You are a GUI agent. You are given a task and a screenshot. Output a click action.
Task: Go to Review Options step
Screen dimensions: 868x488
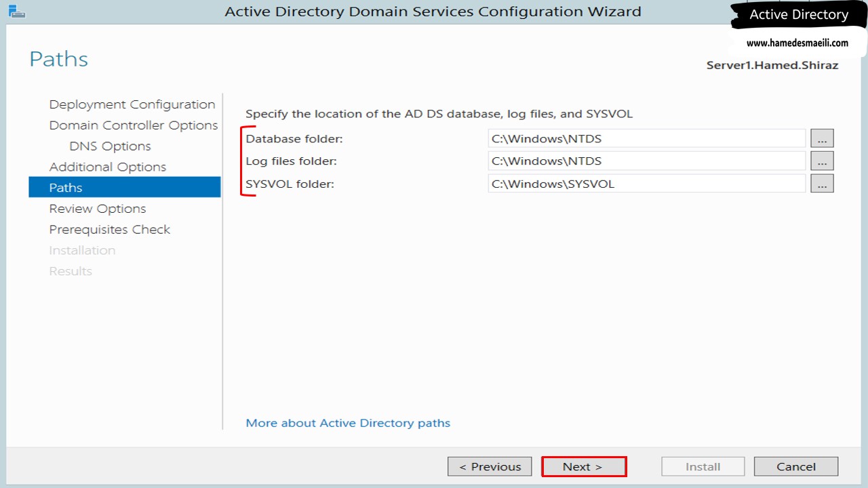pyautogui.click(x=98, y=209)
